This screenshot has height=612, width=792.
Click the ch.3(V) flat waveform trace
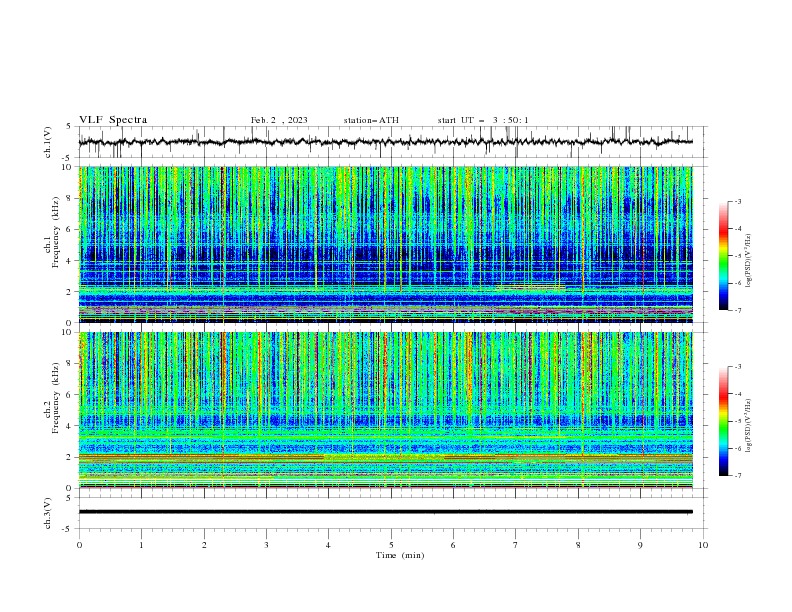click(x=385, y=512)
